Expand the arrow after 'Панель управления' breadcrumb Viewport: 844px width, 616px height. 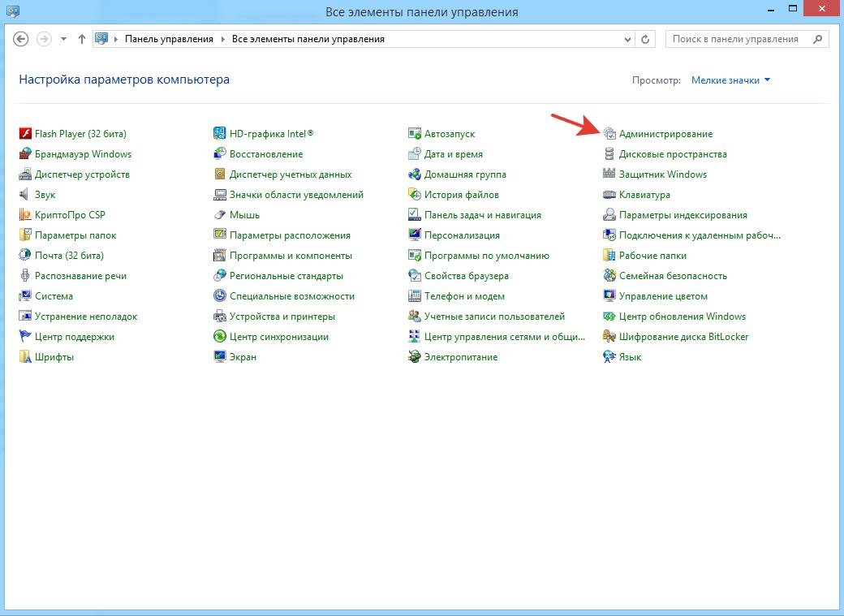click(x=223, y=39)
